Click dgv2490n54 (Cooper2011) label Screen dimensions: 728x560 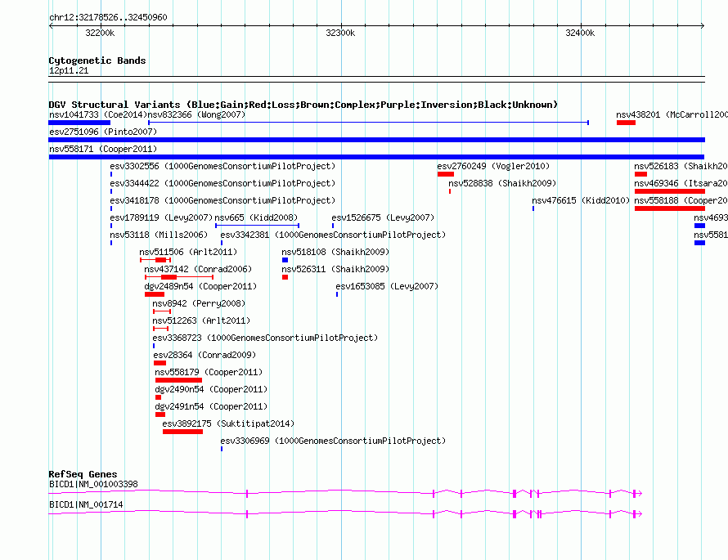tap(211, 389)
